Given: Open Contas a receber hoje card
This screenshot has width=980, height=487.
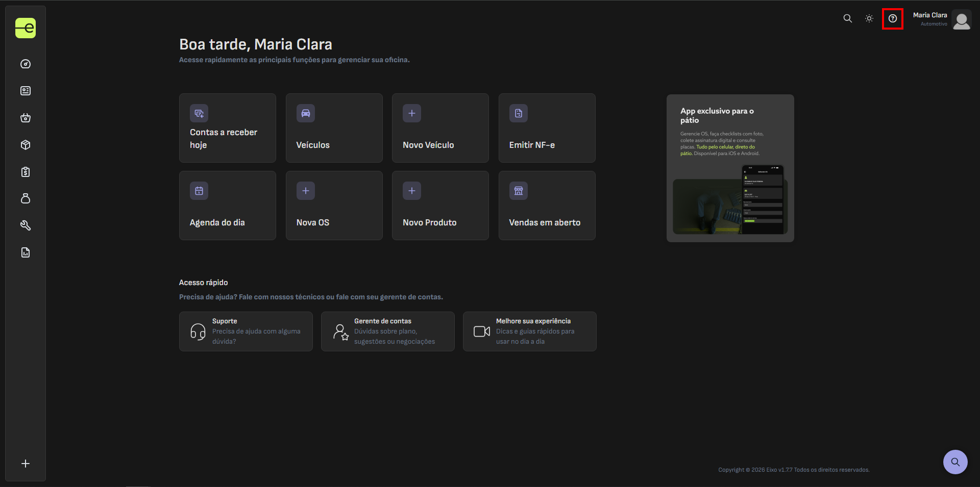Looking at the screenshot, I should pos(228,128).
